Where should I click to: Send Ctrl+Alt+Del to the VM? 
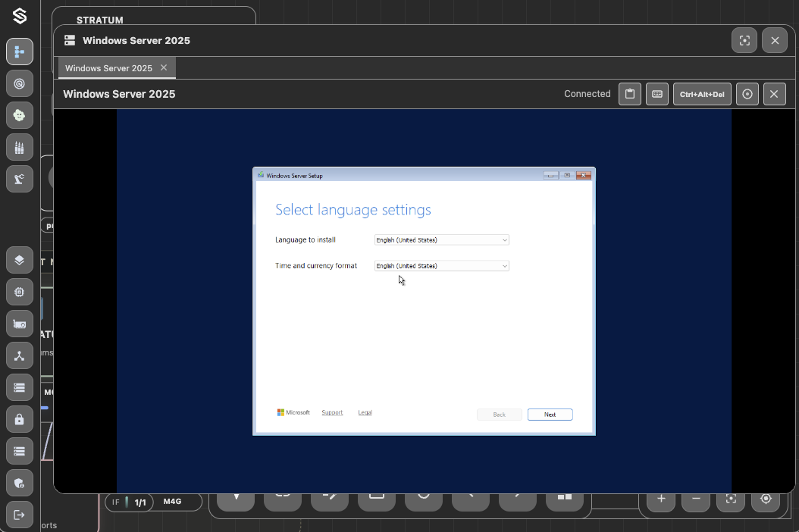pos(702,94)
